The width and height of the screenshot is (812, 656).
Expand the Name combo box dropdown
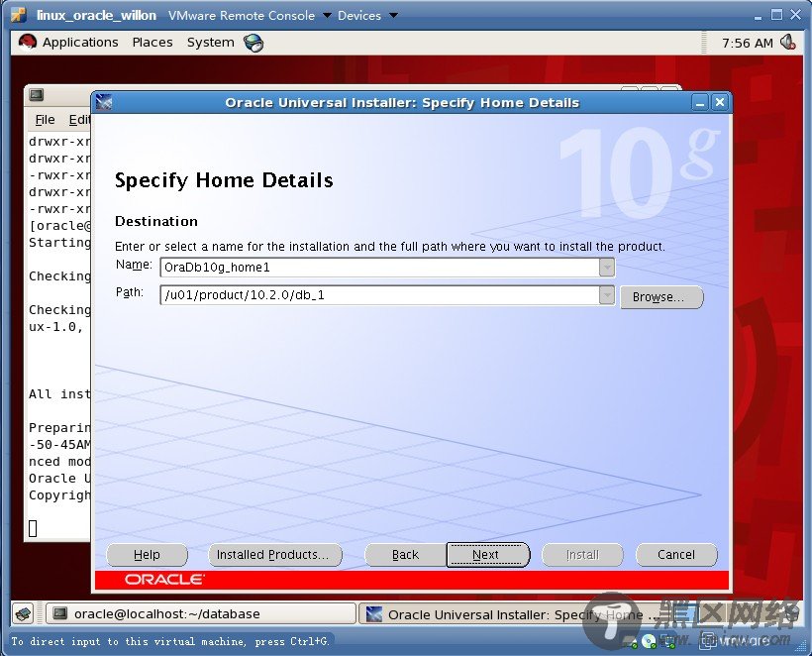tap(607, 268)
